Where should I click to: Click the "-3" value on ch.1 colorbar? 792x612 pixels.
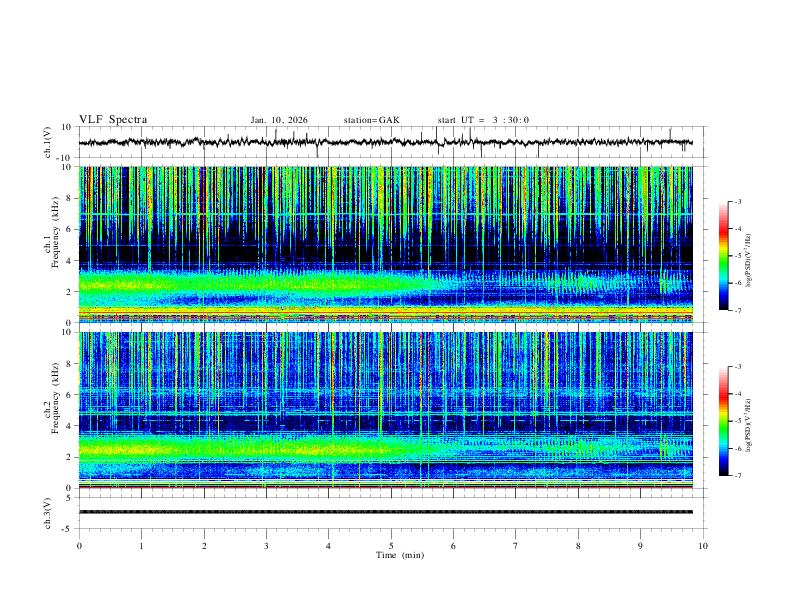point(737,201)
